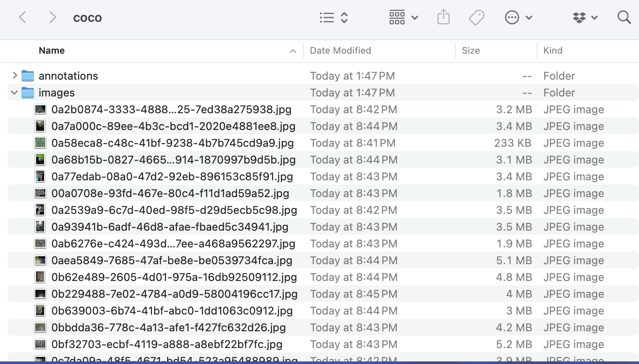This screenshot has width=639, height=364.
Task: Click the Forward navigation arrow
Action: (52, 18)
